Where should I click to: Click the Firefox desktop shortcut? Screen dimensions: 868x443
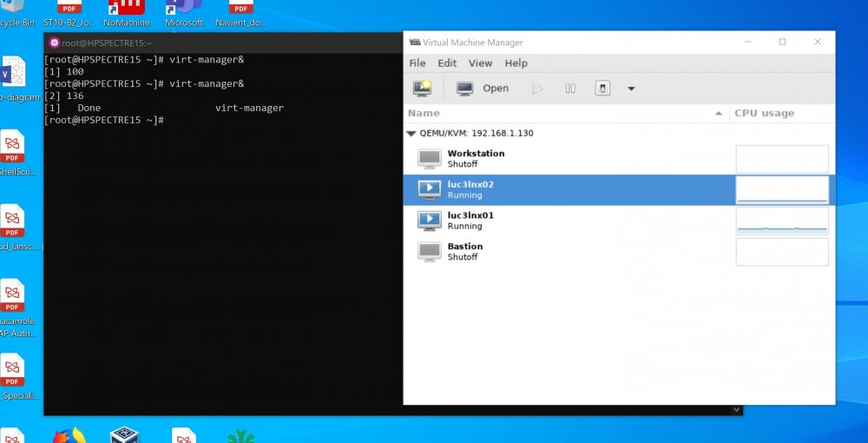[x=69, y=435]
